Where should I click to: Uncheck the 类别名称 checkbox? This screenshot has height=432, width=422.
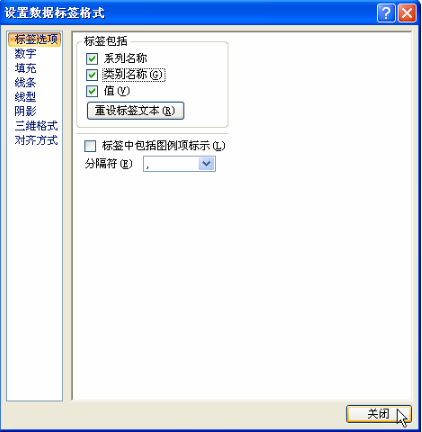click(x=92, y=75)
